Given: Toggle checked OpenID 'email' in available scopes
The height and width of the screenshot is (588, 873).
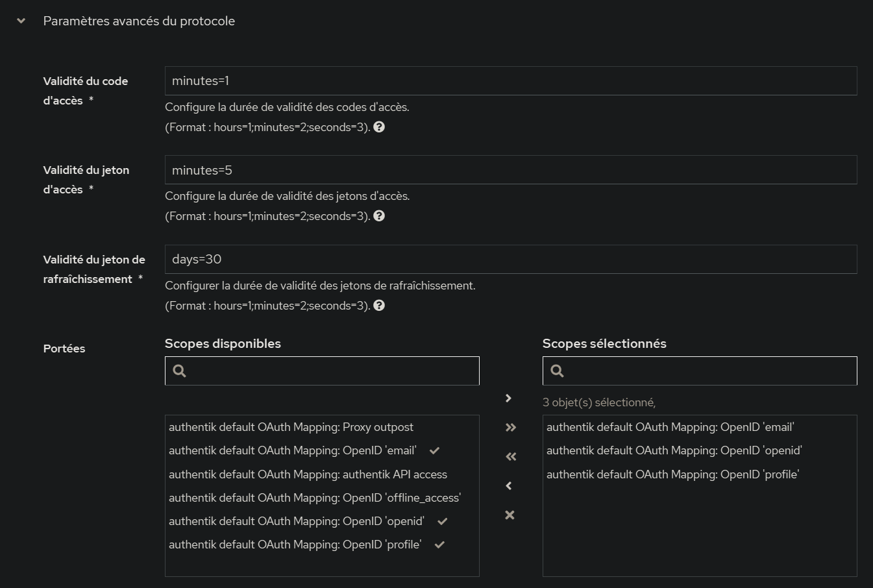Looking at the screenshot, I should click(292, 450).
